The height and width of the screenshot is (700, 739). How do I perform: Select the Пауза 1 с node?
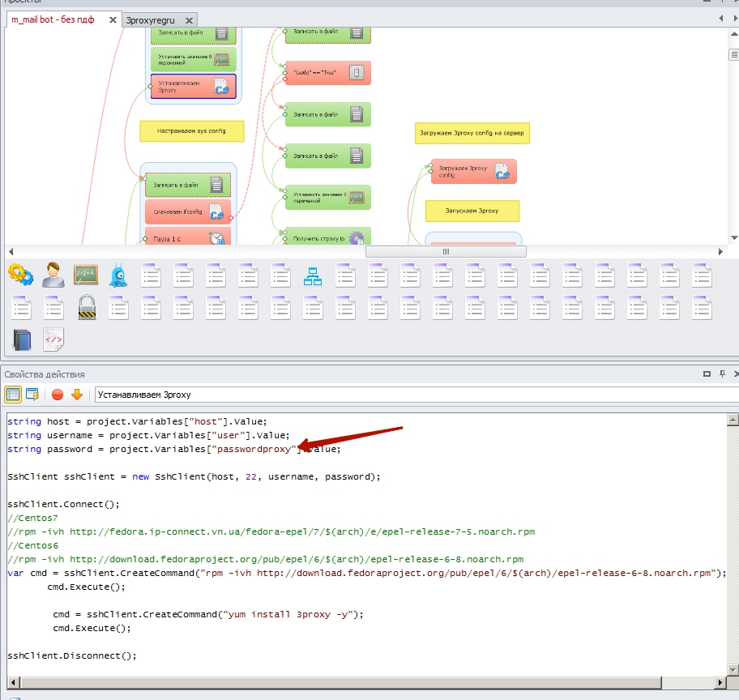pos(188,236)
